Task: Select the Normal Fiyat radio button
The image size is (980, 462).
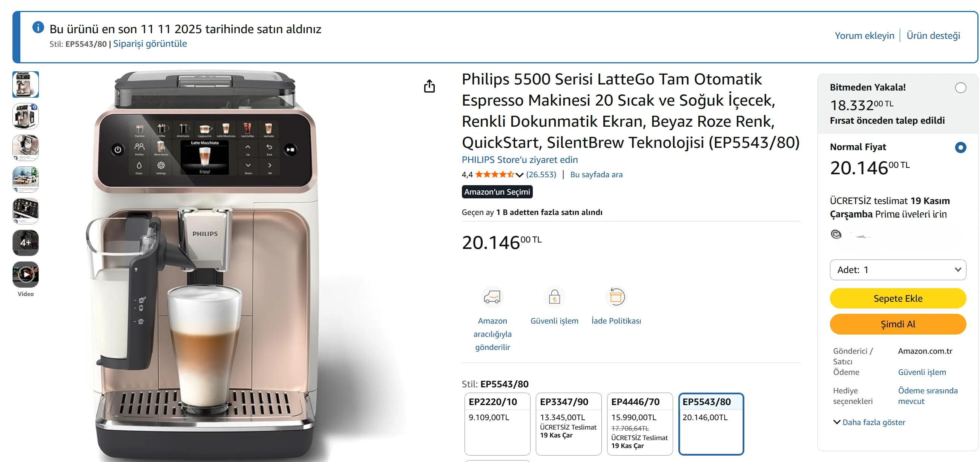Action: (x=960, y=147)
